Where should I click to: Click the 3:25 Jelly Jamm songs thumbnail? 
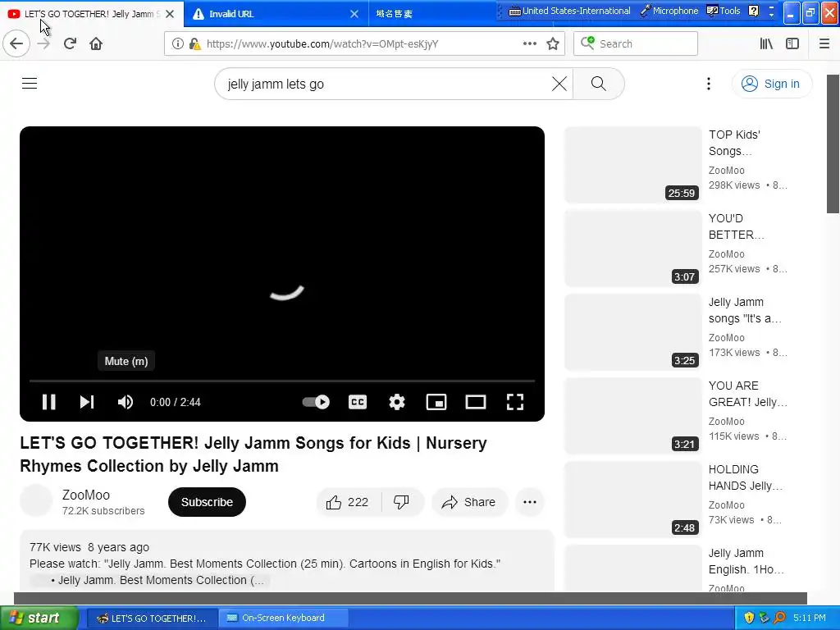(633, 332)
